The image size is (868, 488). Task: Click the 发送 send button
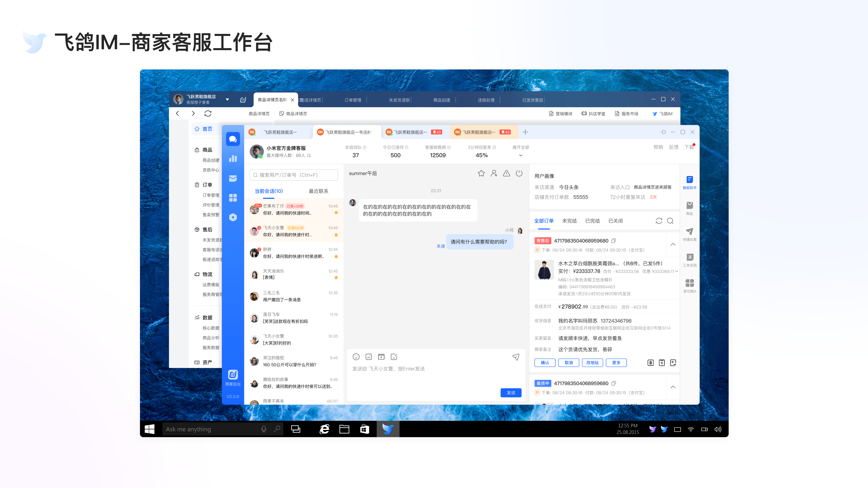click(x=511, y=393)
